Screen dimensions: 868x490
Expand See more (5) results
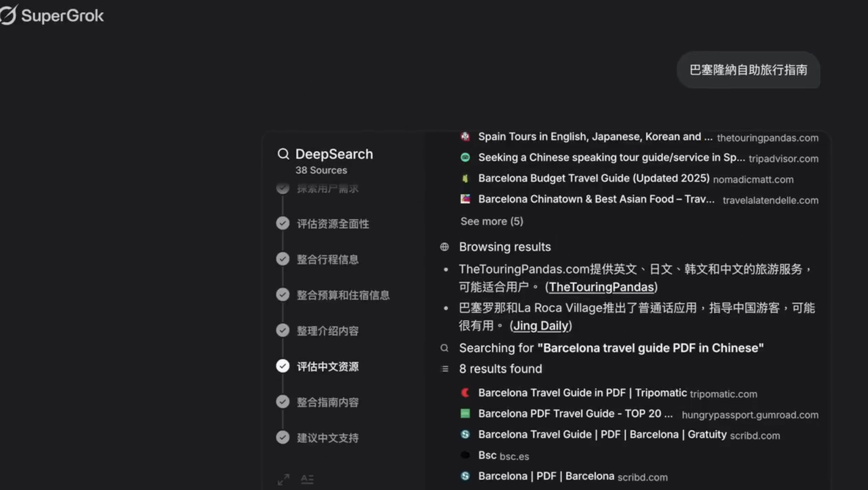(492, 221)
